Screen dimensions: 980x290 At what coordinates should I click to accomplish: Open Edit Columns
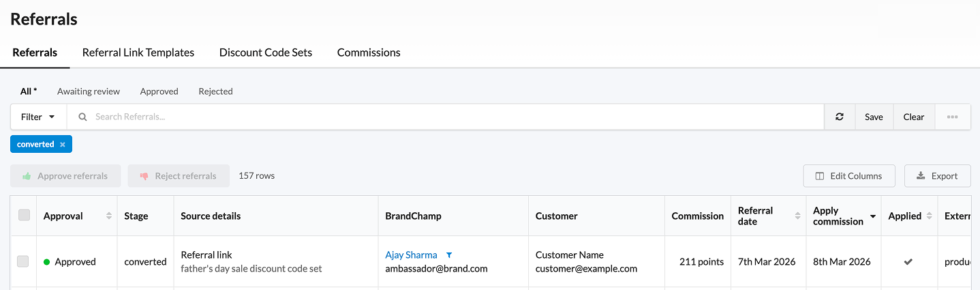coord(848,176)
